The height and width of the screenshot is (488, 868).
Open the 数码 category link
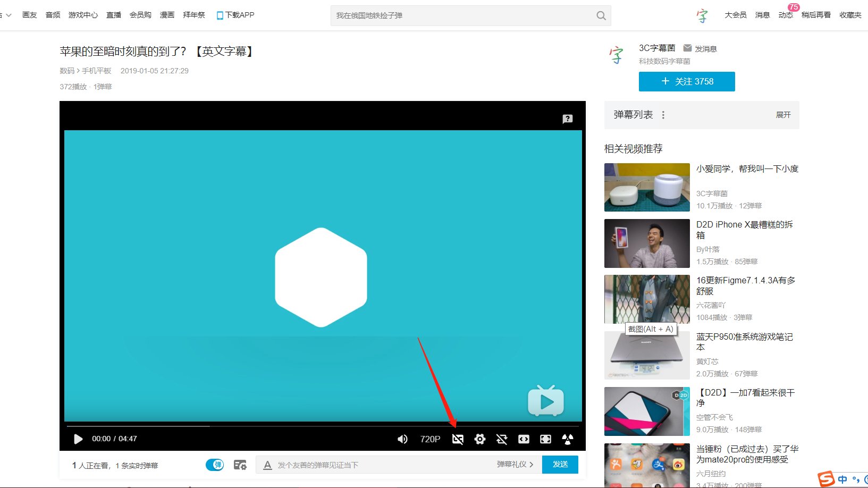pyautogui.click(x=67, y=71)
